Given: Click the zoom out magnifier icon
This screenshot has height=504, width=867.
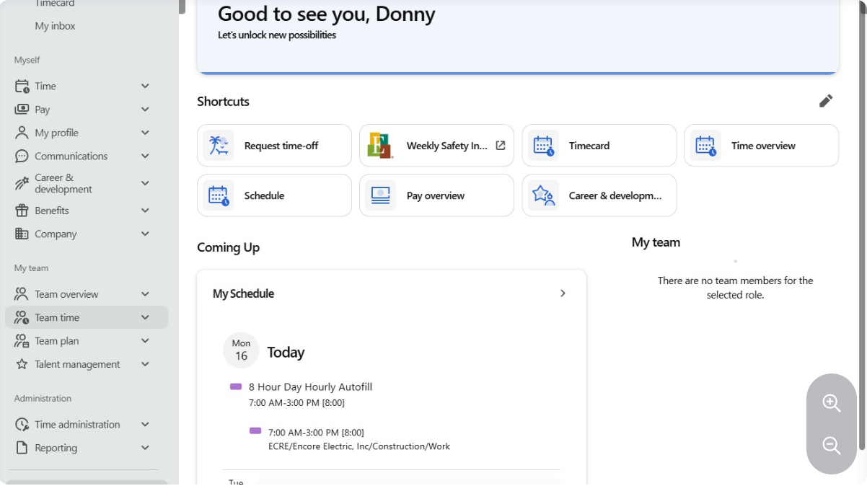Looking at the screenshot, I should [x=832, y=446].
